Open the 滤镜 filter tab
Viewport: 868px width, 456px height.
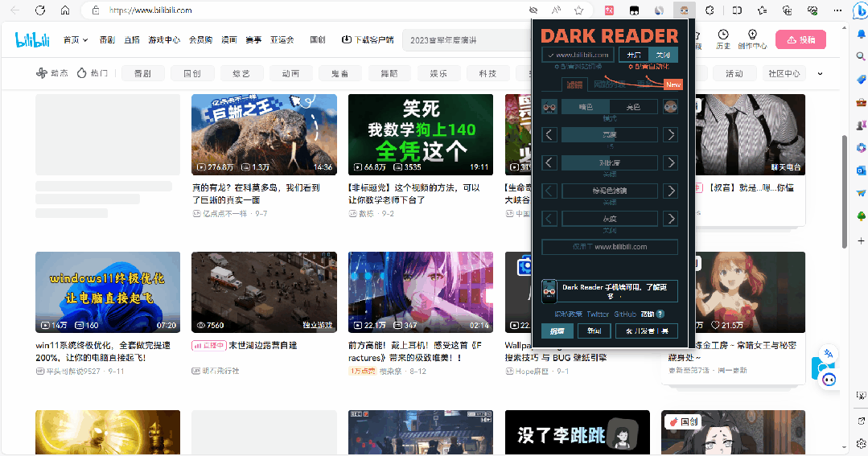pos(574,84)
